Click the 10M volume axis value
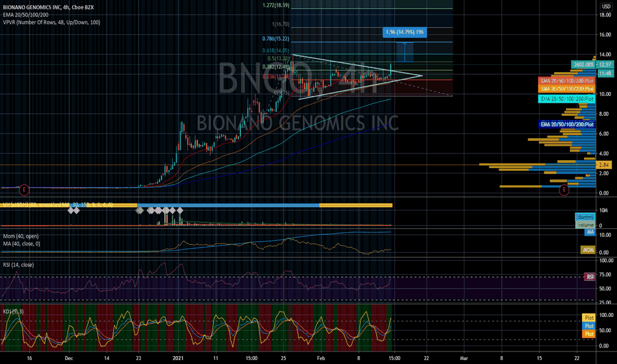The width and height of the screenshot is (617, 364). point(603,210)
